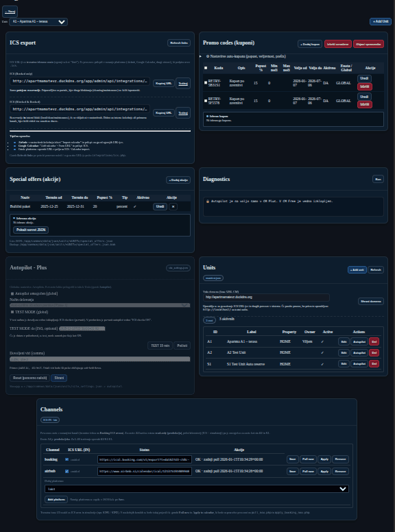Screen dimensions: 395x532
Task: Click Izbriši for coupon RETRY-5F5578
Action: pyautogui.click(x=364, y=104)
